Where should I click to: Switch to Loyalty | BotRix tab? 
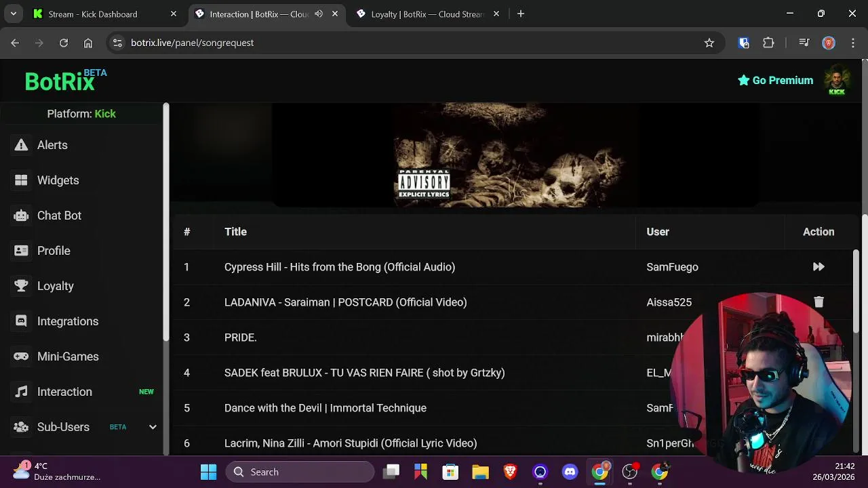(427, 14)
